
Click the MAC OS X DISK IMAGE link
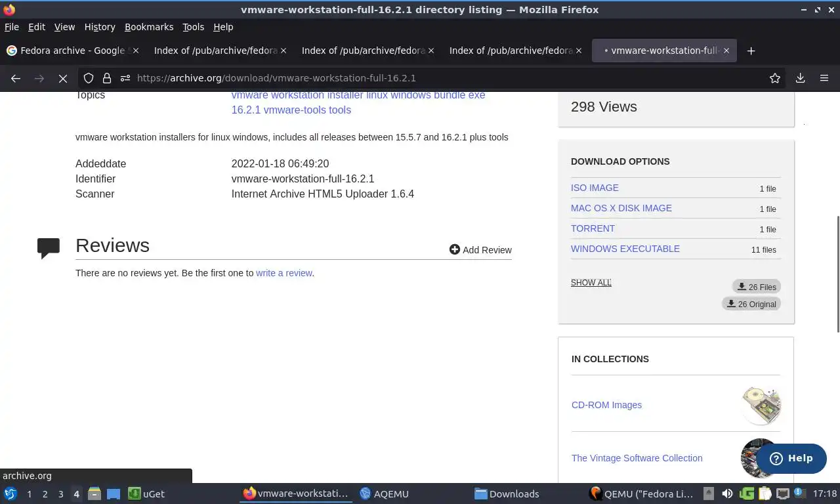click(621, 208)
